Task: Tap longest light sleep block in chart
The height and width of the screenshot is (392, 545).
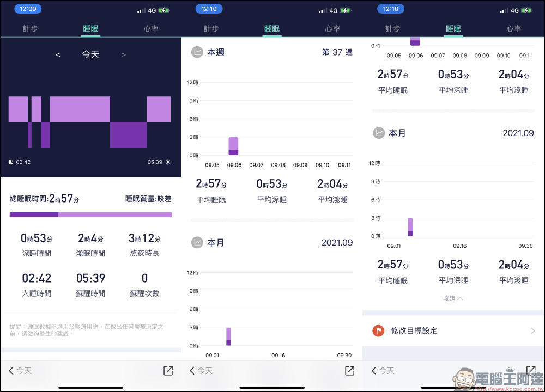Action: coord(80,109)
